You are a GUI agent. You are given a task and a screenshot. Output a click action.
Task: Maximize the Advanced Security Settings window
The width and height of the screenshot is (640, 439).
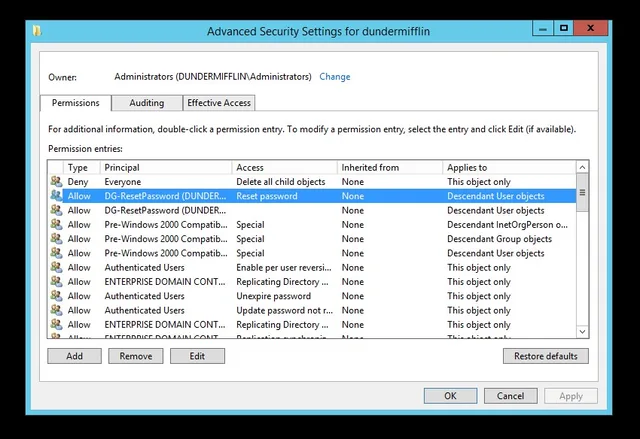564,29
